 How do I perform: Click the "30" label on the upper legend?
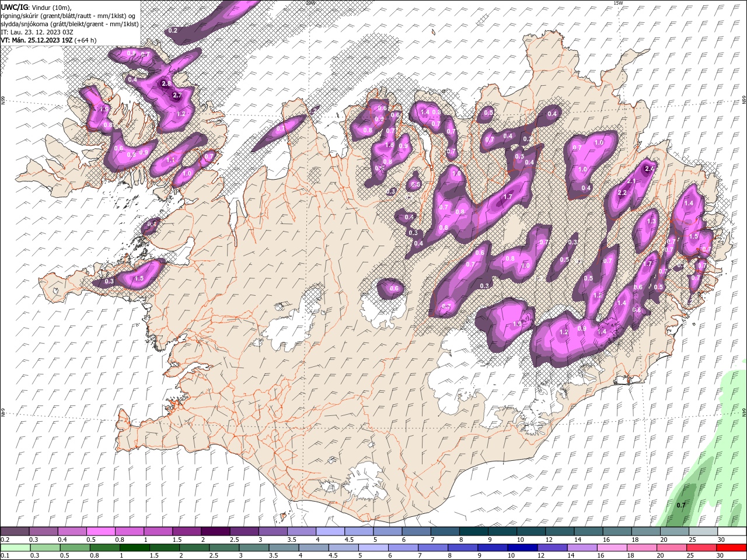tap(721, 540)
